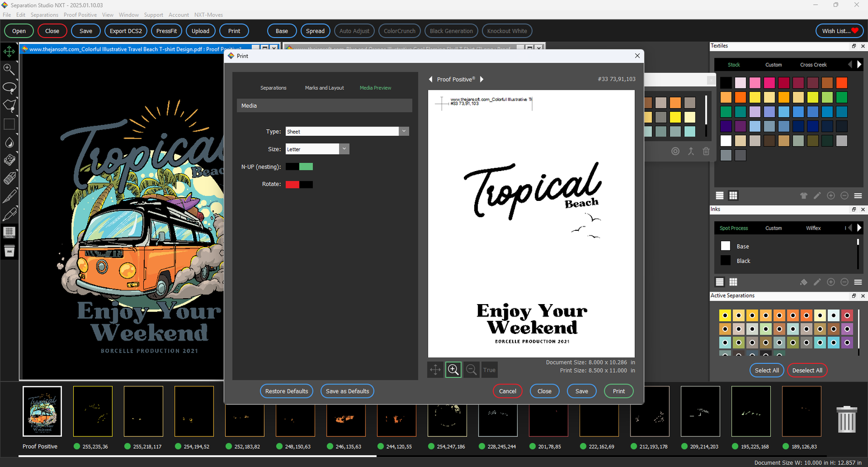Open the Separations menu
The height and width of the screenshot is (467, 868).
click(x=44, y=15)
